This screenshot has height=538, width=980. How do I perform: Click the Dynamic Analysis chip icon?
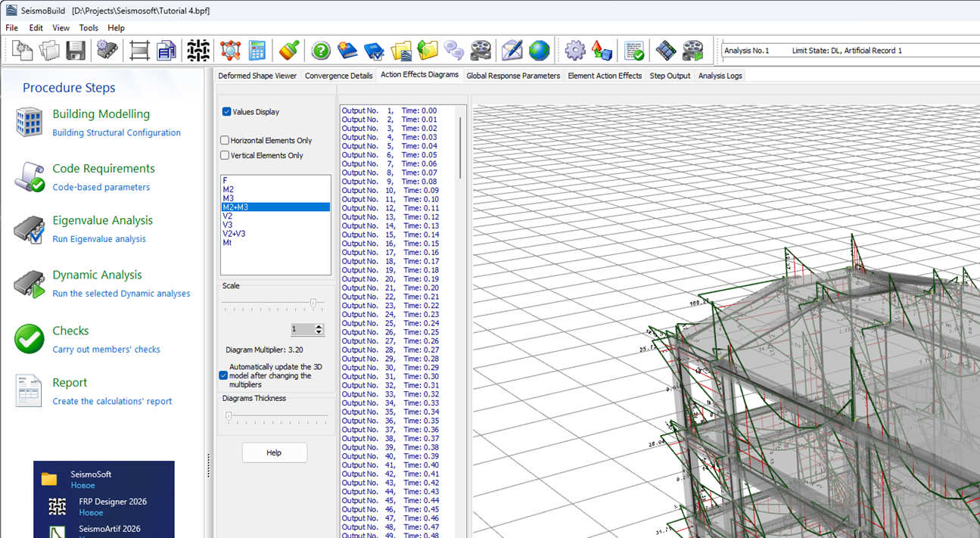pyautogui.click(x=29, y=285)
